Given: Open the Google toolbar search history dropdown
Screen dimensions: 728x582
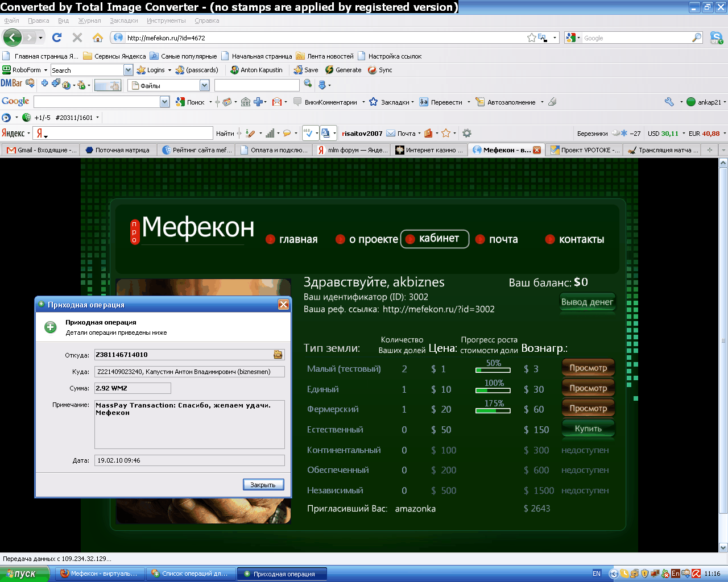Looking at the screenshot, I should pyautogui.click(x=165, y=102).
